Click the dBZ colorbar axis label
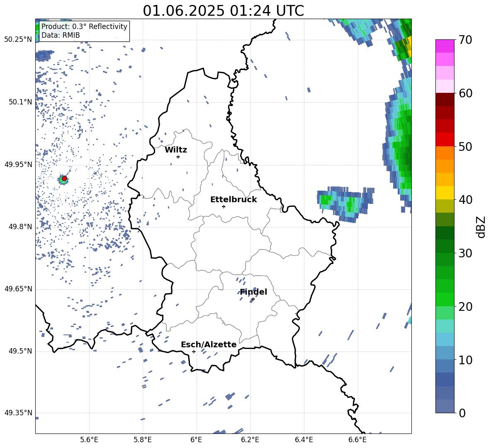491x448 pixels. (481, 227)
